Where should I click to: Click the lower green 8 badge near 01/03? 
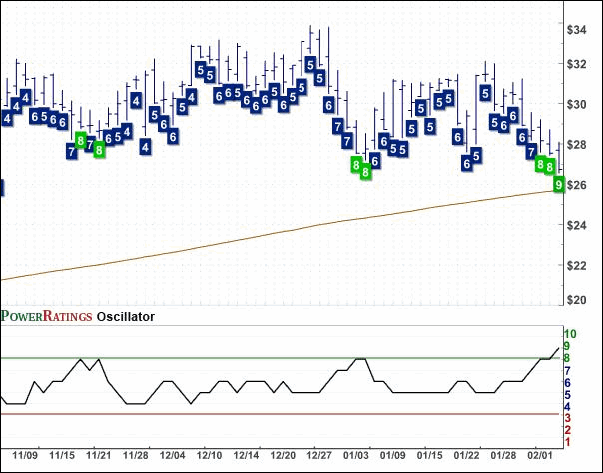[366, 172]
